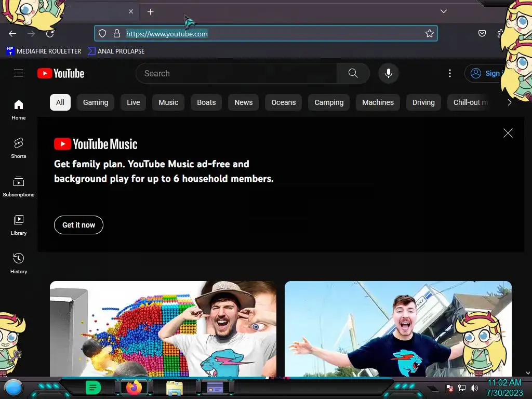Open Subscriptions in the sidebar
This screenshot has width=532, height=399.
pyautogui.click(x=19, y=187)
